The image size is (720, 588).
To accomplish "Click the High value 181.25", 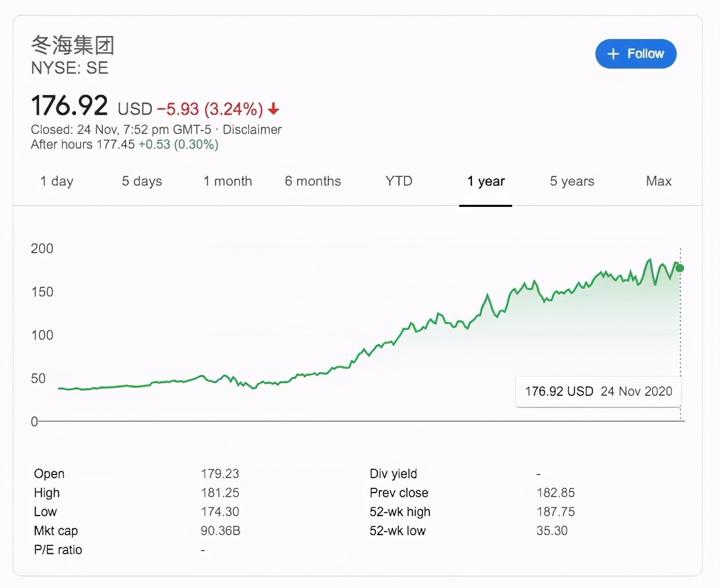I will pos(220,493).
